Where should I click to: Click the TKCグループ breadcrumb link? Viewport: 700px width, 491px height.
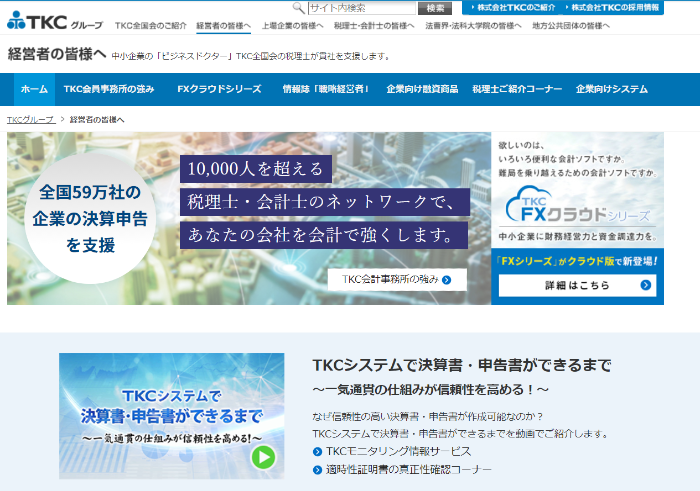click(x=30, y=119)
